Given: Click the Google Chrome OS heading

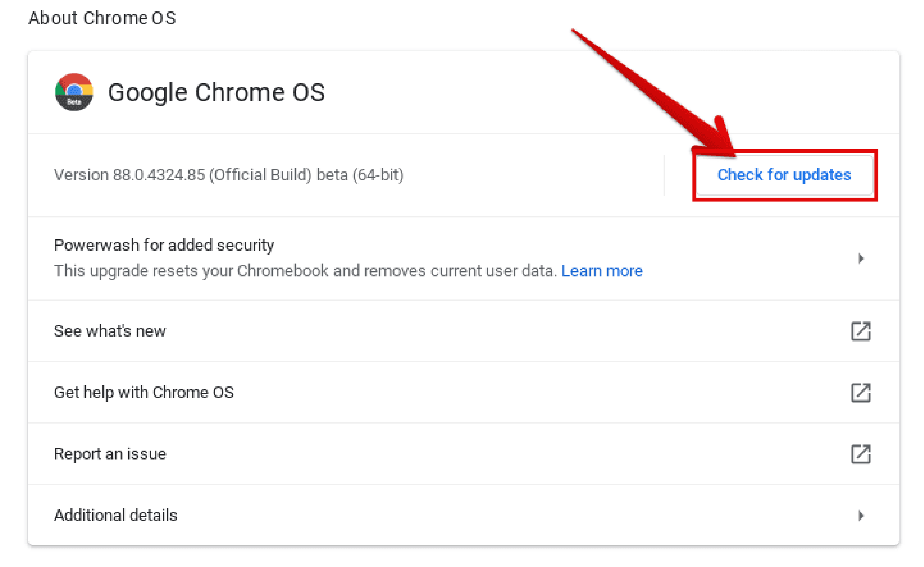Looking at the screenshot, I should tap(216, 92).
